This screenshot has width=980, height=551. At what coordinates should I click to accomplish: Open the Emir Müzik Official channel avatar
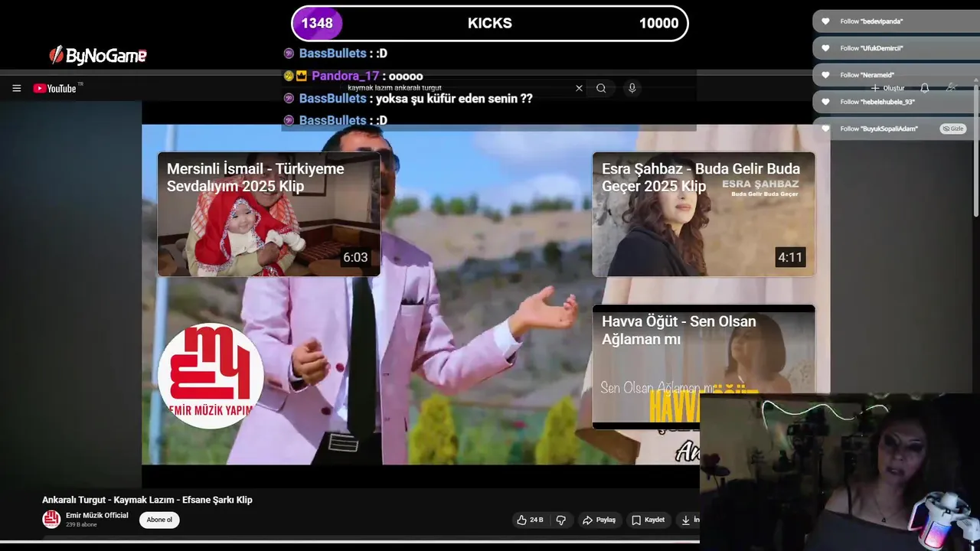point(51,519)
